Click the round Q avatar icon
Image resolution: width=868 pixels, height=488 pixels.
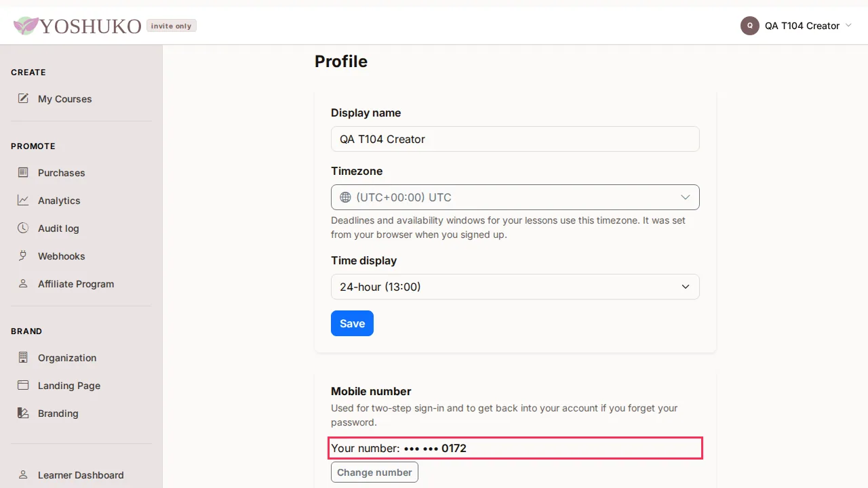coord(749,26)
